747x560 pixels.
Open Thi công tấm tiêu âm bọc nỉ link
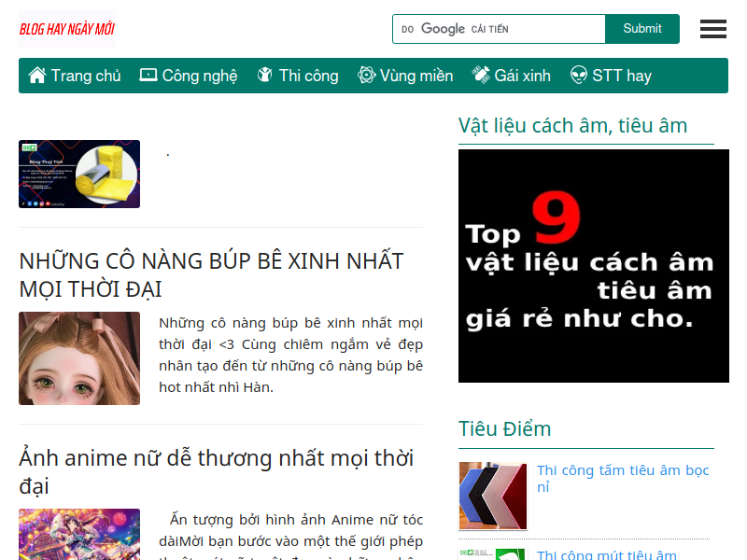(623, 478)
